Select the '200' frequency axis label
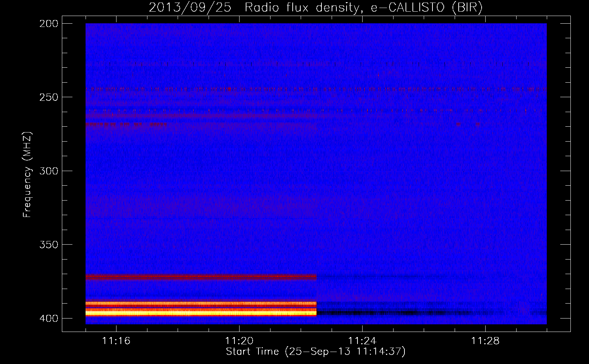The image size is (589, 364). tap(49, 24)
